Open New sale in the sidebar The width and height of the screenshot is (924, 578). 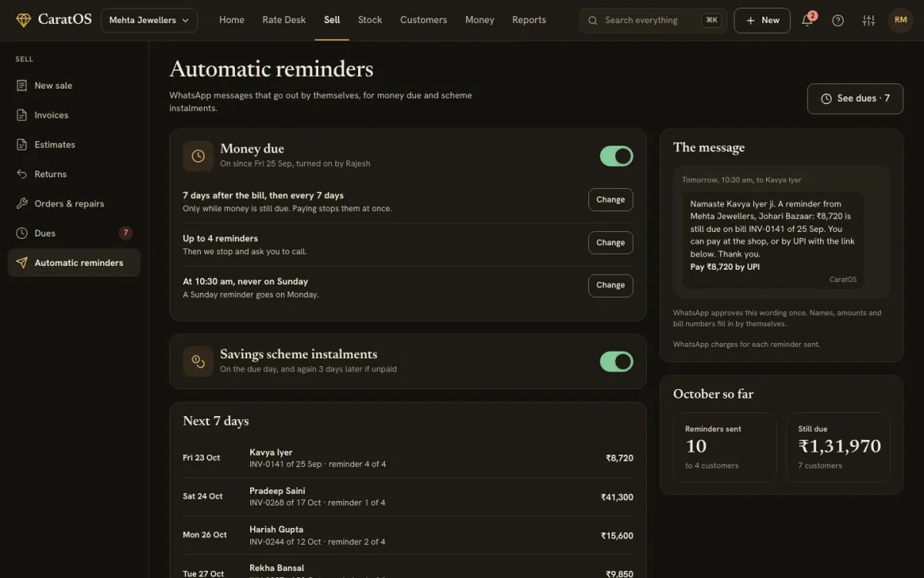[74, 86]
